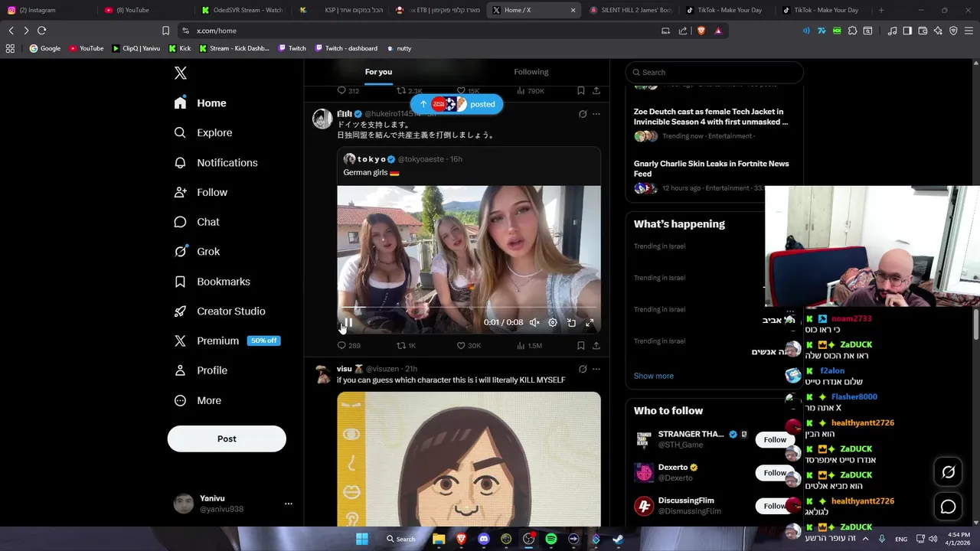Viewport: 980px width, 551px height.
Task: Unmute the video
Action: pos(534,323)
